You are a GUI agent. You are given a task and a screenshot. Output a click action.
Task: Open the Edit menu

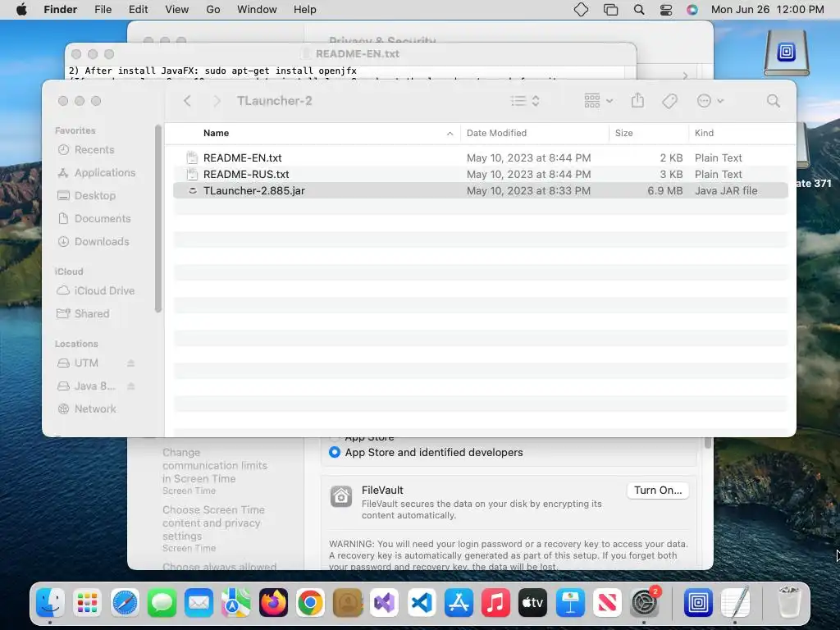(138, 10)
